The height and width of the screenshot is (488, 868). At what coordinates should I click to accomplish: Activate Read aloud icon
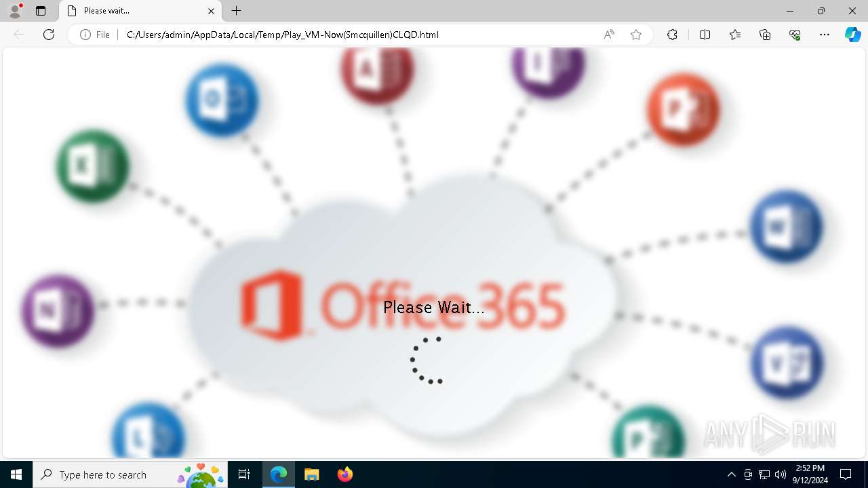609,35
